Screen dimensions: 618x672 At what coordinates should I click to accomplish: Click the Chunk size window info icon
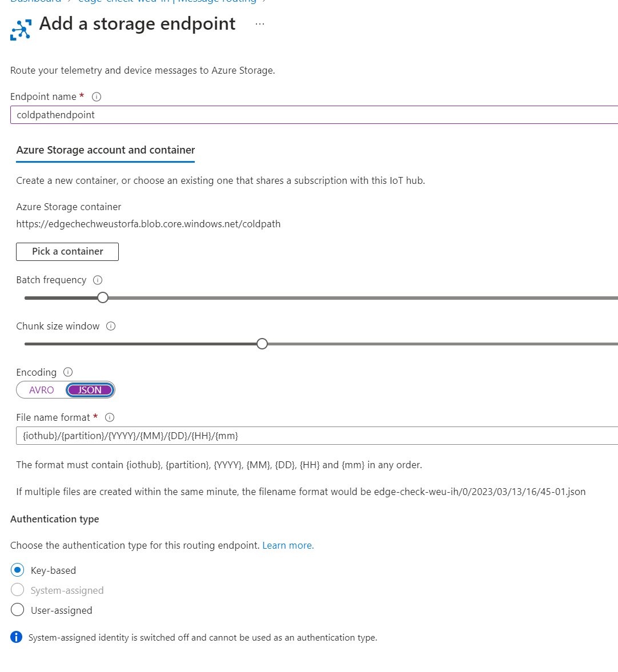111,326
